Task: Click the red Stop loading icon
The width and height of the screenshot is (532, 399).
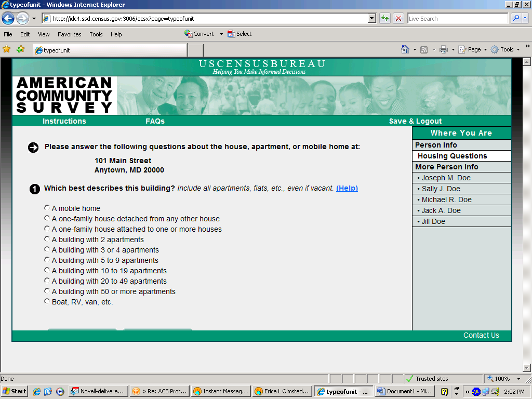Action: (398, 18)
